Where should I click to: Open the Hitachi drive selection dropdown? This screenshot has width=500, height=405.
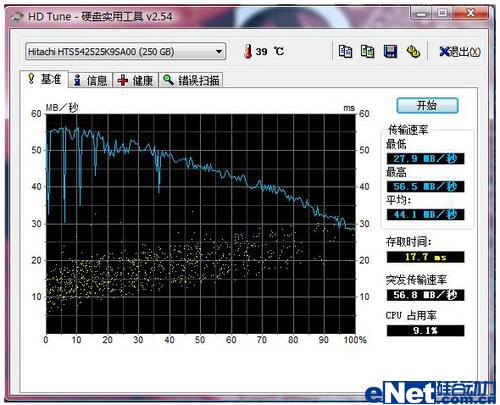125,52
